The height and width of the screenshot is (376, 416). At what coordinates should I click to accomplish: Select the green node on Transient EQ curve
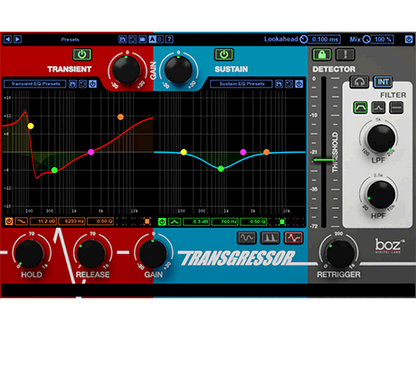click(54, 170)
